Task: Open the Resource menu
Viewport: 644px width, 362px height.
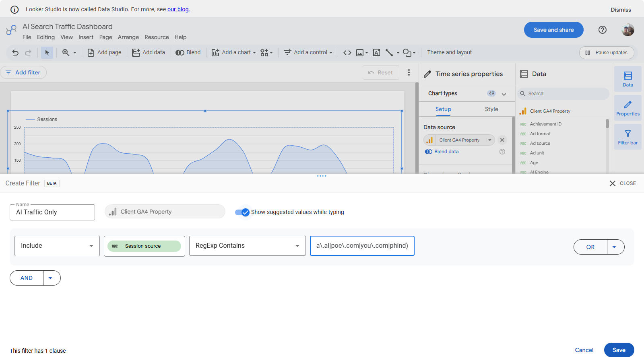Action: [x=157, y=37]
